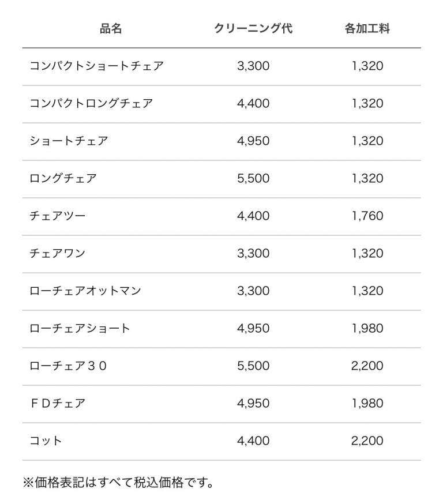The width and height of the screenshot is (443, 504).
Task: Select the コンパクトショートチェア row name
Action: (96, 66)
